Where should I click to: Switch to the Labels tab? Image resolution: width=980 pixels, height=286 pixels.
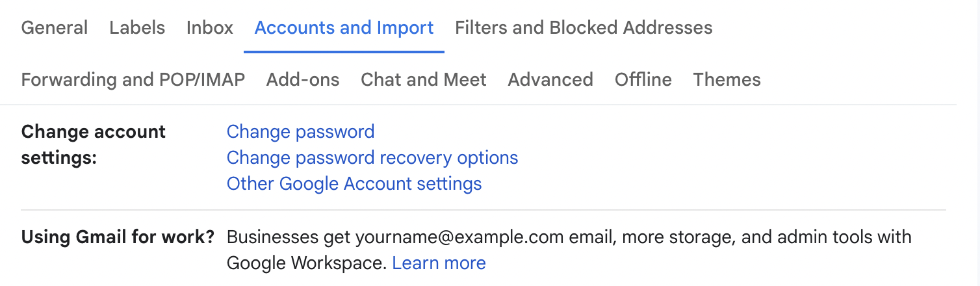click(137, 28)
